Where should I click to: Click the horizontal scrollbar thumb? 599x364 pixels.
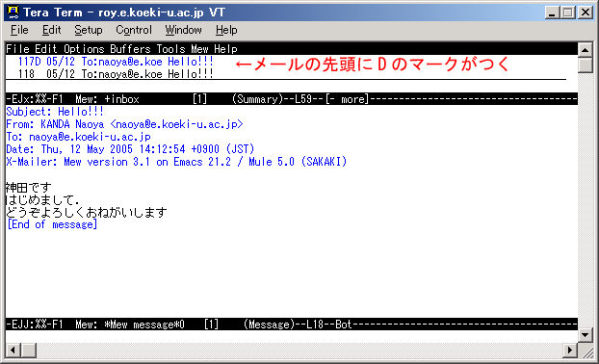29,350
